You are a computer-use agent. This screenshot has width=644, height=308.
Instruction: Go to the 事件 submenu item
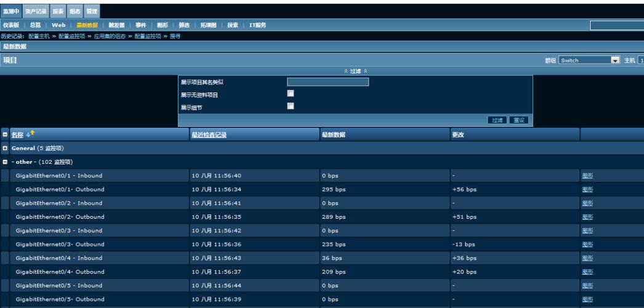(141, 25)
